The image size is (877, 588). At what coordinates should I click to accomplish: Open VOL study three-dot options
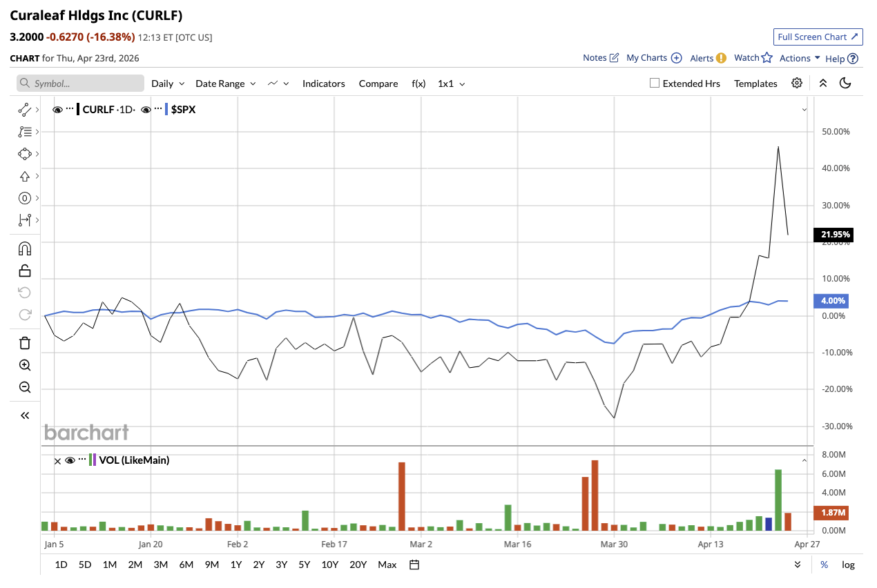click(82, 460)
